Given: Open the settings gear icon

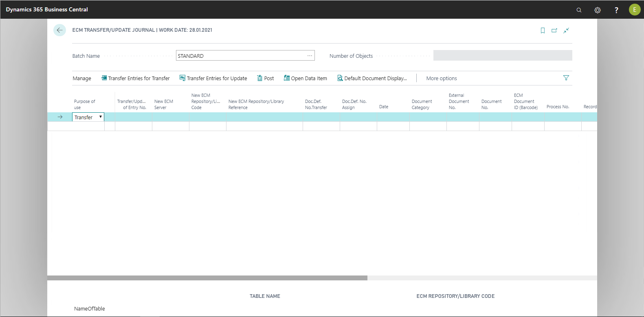Looking at the screenshot, I should click(x=598, y=10).
